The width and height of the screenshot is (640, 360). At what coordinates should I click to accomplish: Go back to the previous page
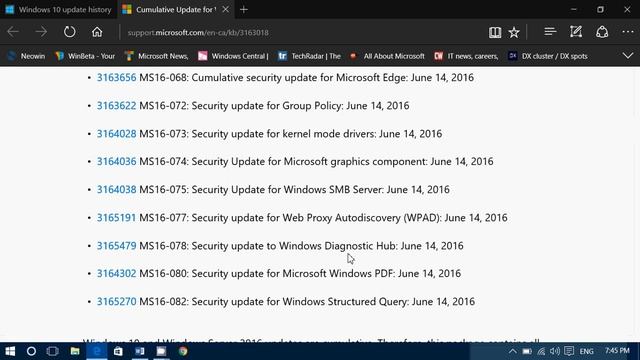coord(13,32)
